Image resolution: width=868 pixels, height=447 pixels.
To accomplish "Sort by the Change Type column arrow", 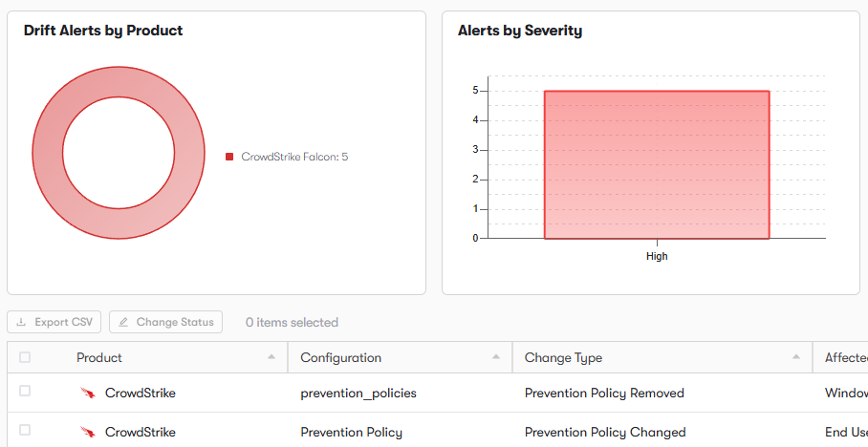I will 796,357.
